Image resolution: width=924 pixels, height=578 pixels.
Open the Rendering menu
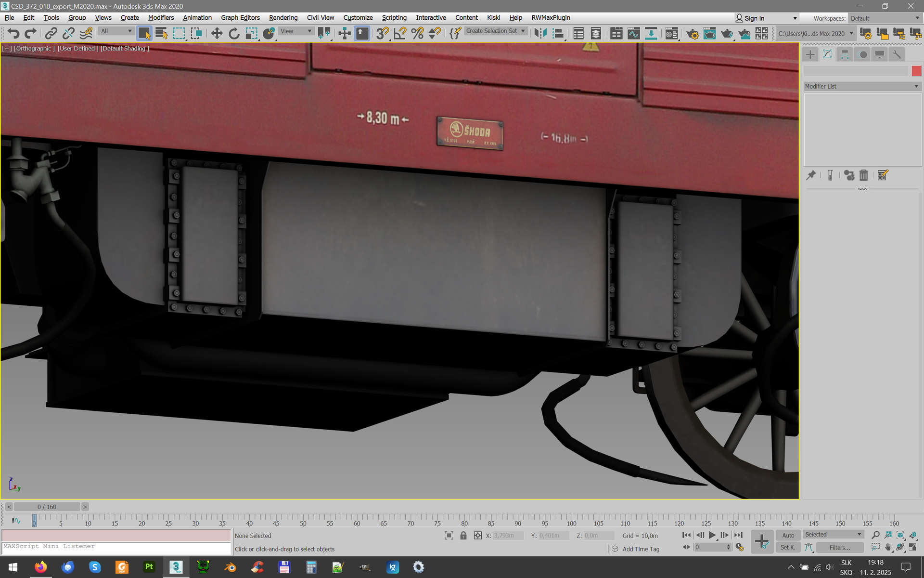click(x=283, y=18)
